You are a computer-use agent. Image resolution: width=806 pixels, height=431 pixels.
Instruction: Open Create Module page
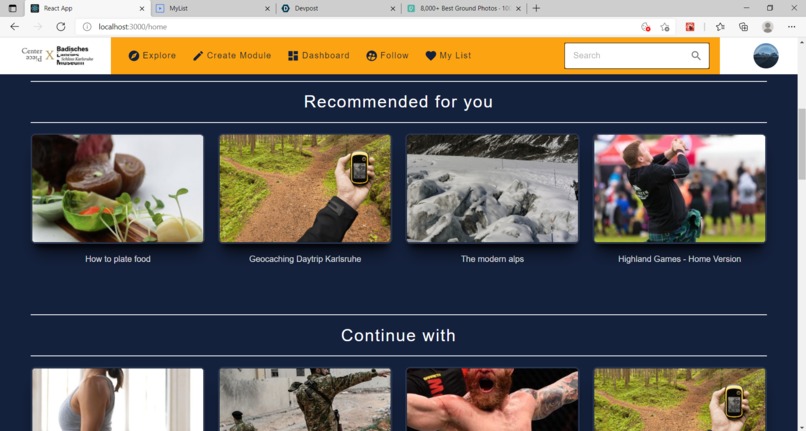[x=232, y=56]
